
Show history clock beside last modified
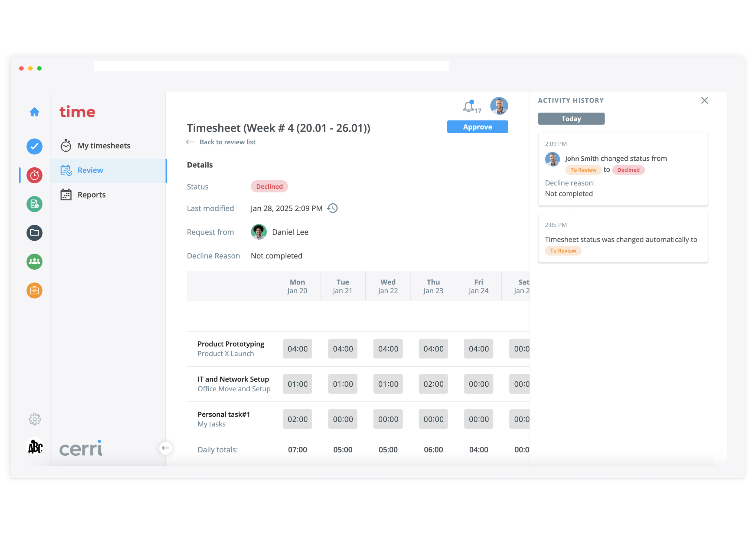(332, 208)
